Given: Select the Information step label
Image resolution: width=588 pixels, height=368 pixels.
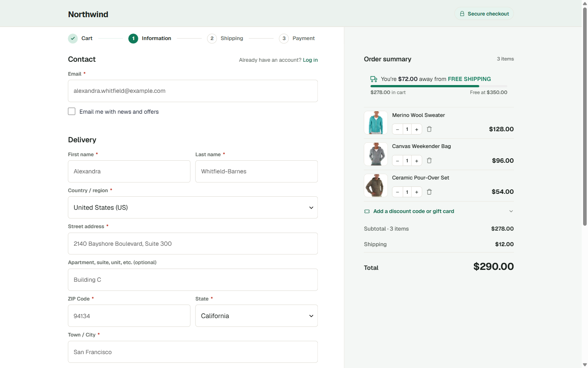Looking at the screenshot, I should pos(156,38).
